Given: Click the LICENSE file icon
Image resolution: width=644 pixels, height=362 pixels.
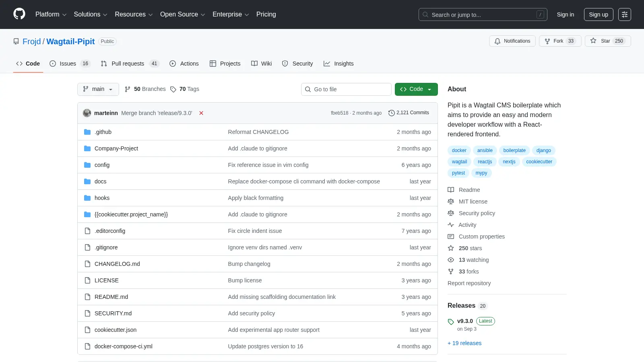Looking at the screenshot, I should tap(87, 280).
